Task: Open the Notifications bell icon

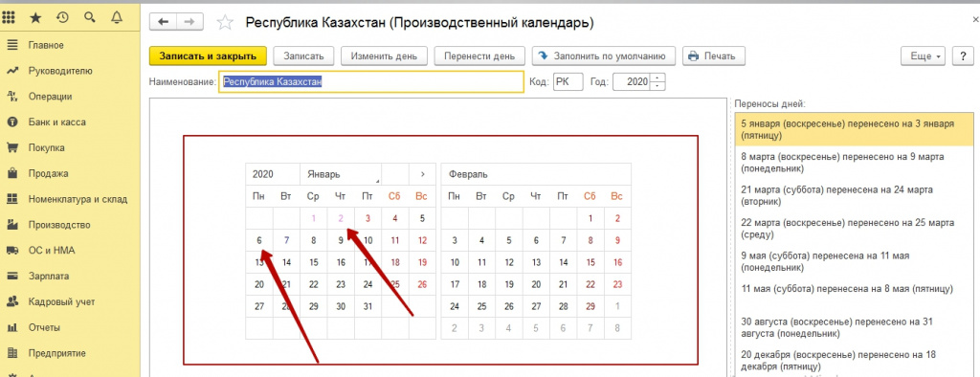Action: (x=116, y=18)
